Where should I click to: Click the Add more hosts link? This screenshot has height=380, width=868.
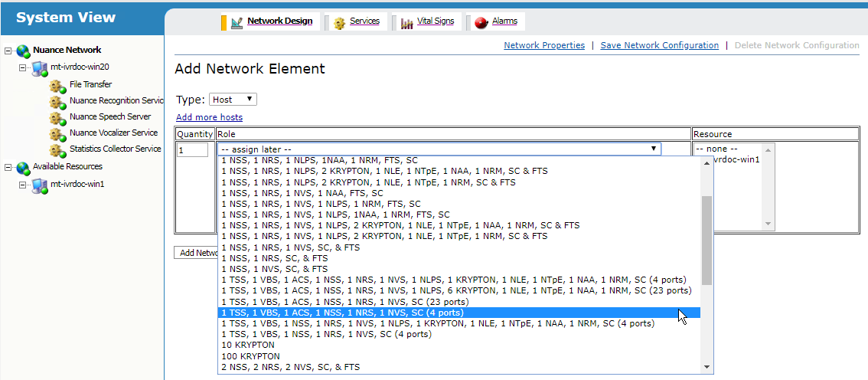(x=209, y=117)
